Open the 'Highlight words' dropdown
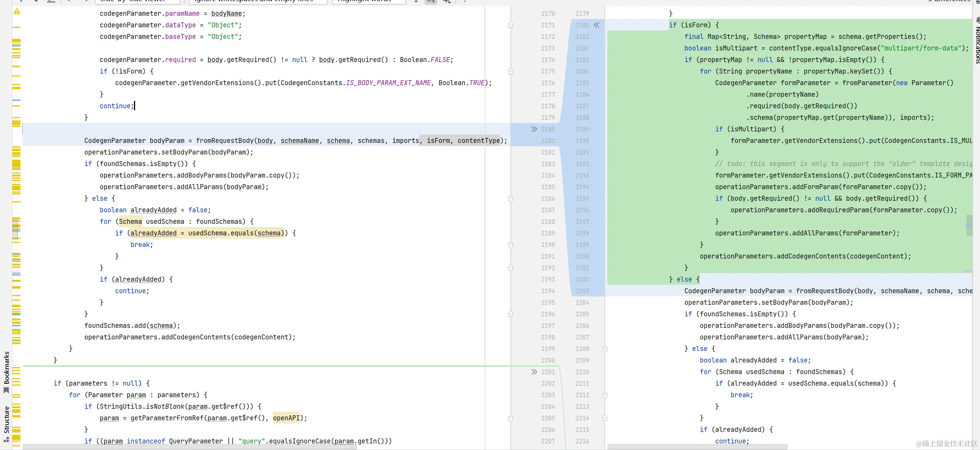 [x=369, y=1]
